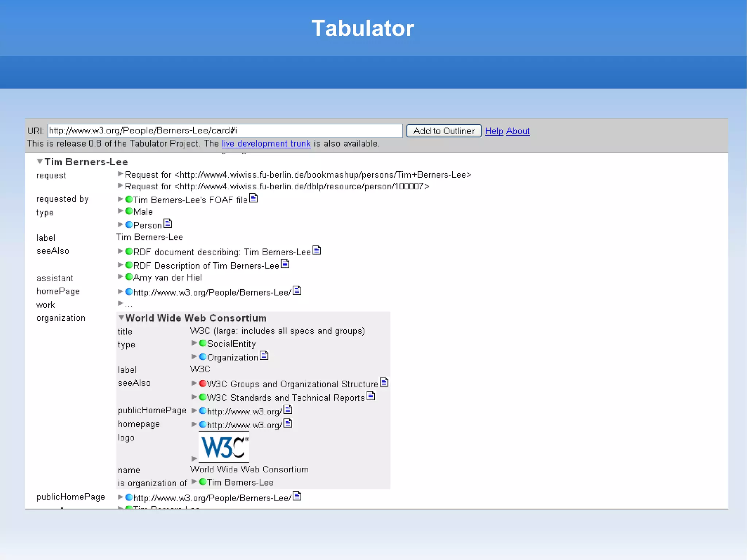The image size is (747, 560).
Task: Click the assistant property label
Action: point(55,278)
